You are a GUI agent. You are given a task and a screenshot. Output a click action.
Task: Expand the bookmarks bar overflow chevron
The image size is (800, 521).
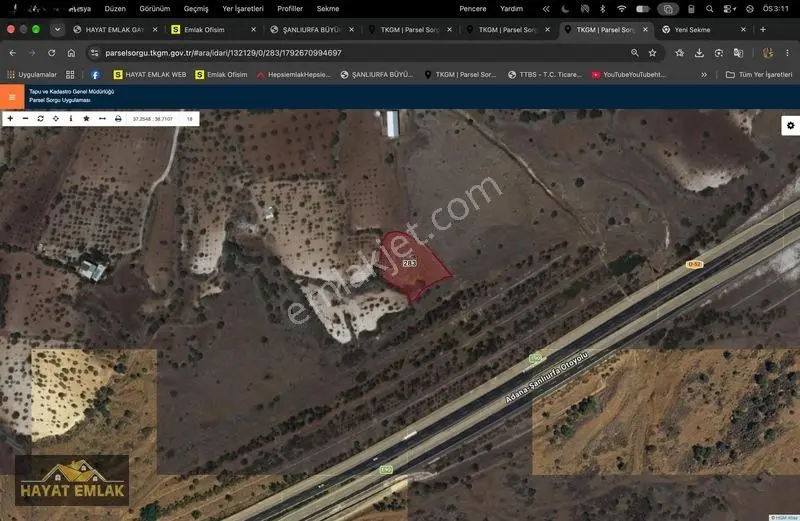point(704,75)
